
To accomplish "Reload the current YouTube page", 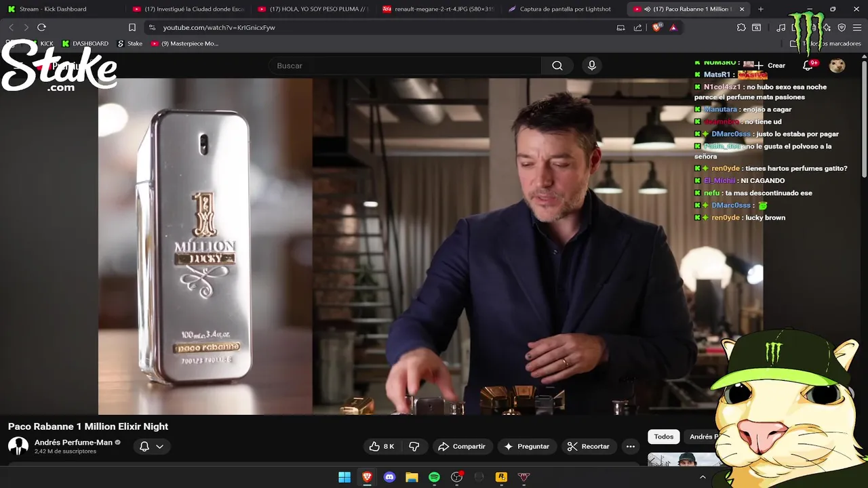I will coord(41,27).
